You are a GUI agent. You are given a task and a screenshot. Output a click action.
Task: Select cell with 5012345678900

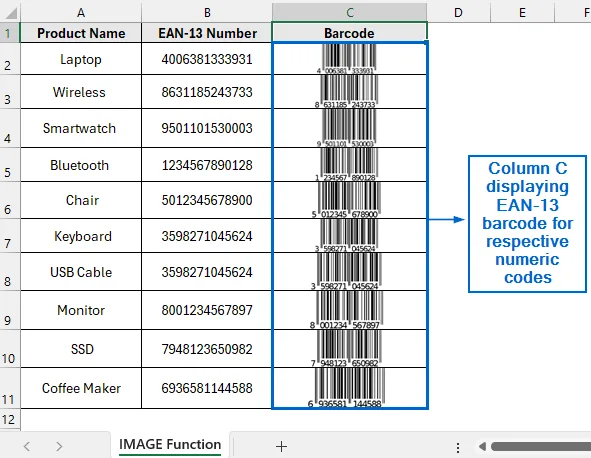(x=207, y=200)
